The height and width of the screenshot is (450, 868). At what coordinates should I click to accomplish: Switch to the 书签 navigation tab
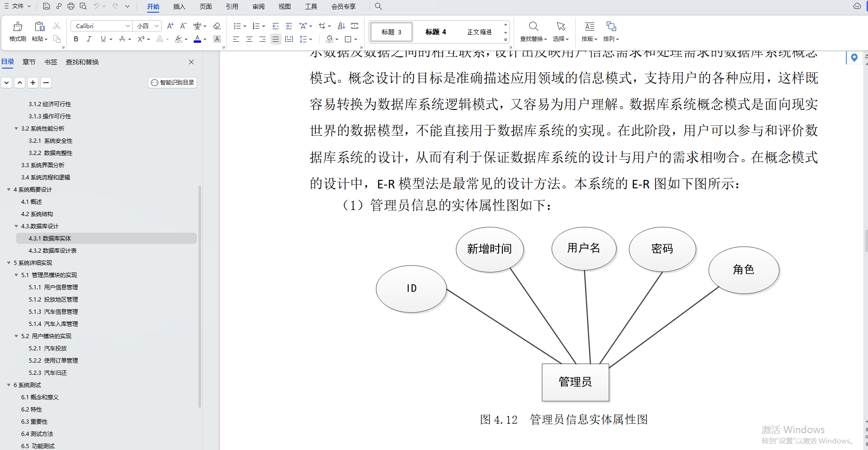50,62
